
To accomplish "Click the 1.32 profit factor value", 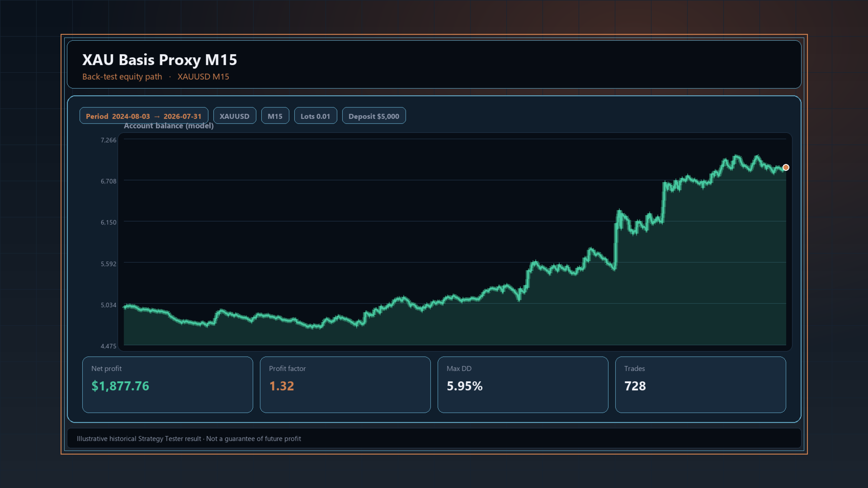I will coord(282,386).
